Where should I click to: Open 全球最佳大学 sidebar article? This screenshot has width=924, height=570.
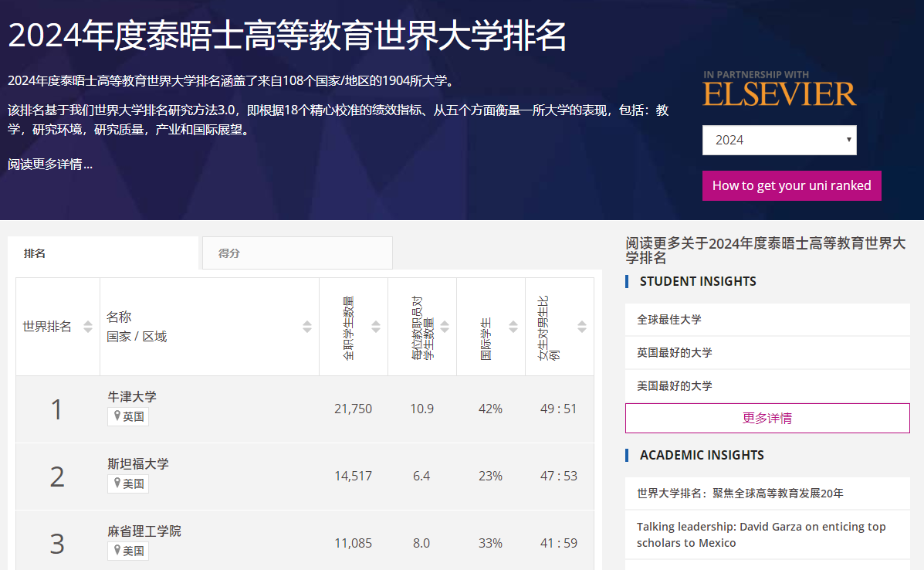(x=669, y=319)
